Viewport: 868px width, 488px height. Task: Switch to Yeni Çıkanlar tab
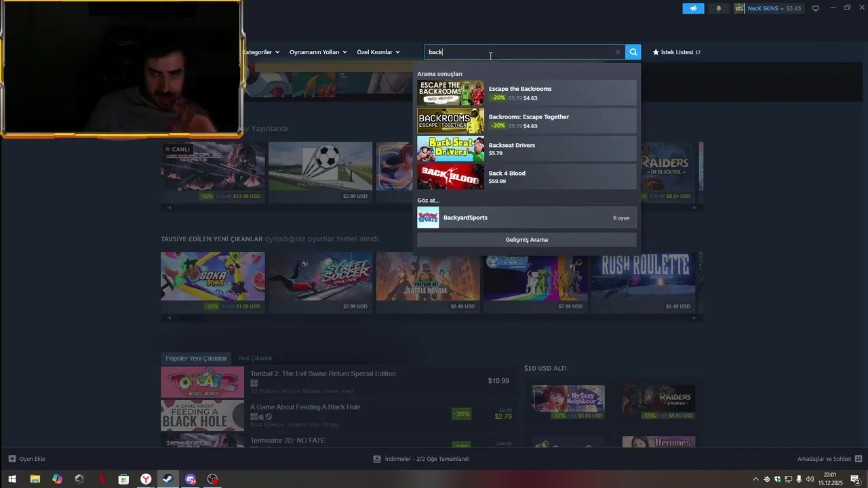[x=255, y=358]
